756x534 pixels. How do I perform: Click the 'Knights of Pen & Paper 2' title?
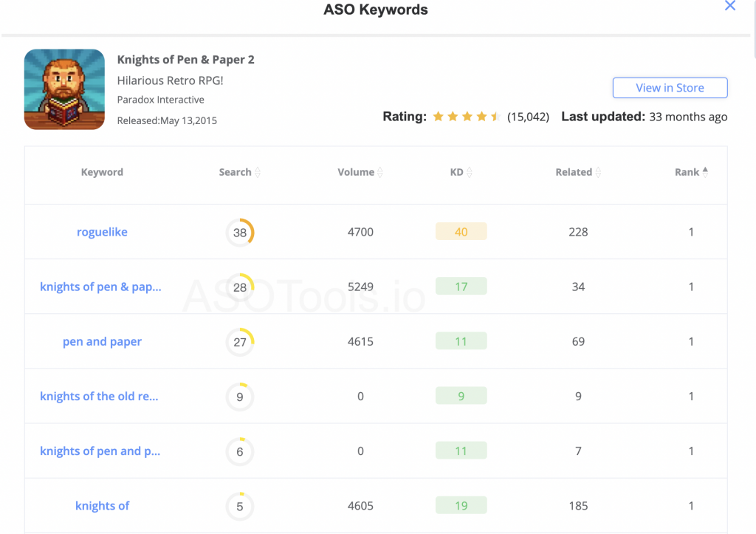[x=185, y=60]
